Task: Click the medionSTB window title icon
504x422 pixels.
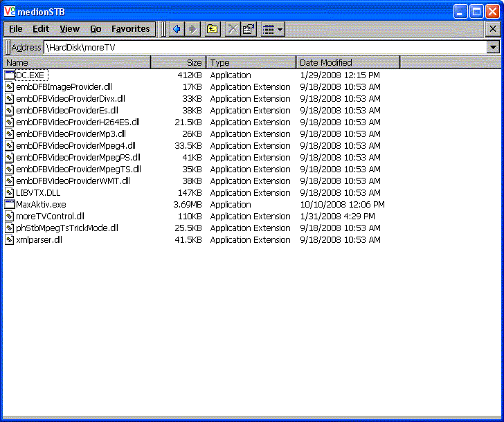Action: [10, 11]
